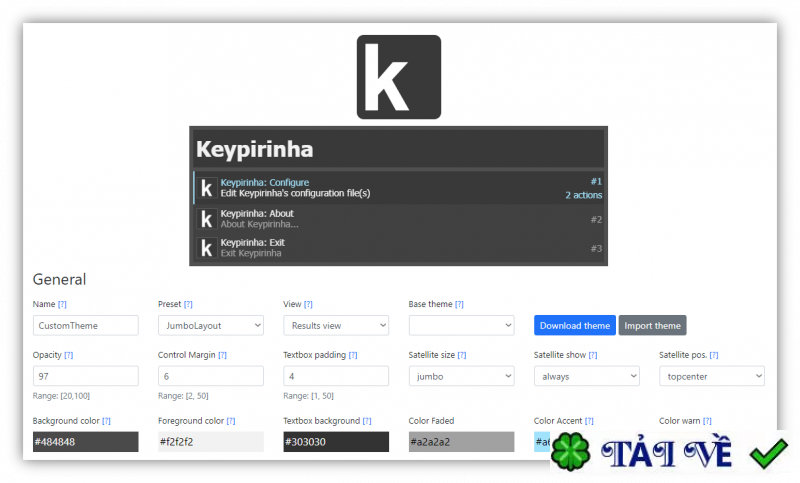Viewport: 800px width, 483px height.
Task: Select the Keypirinha: Exit result row
Action: click(398, 248)
